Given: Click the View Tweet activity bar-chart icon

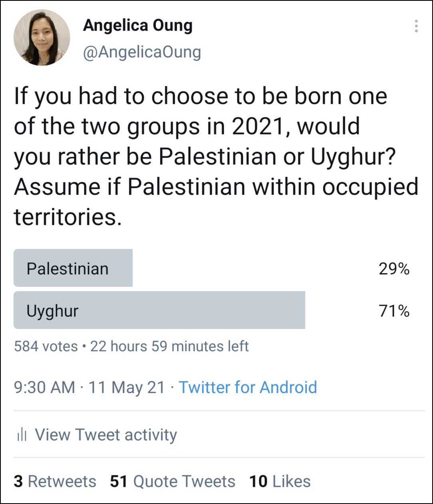Looking at the screenshot, I should [22, 435].
